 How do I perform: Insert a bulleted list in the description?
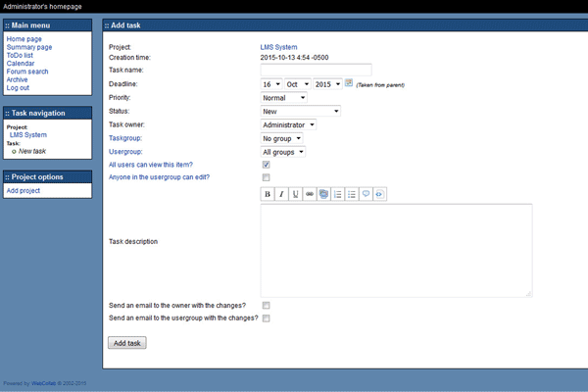352,194
